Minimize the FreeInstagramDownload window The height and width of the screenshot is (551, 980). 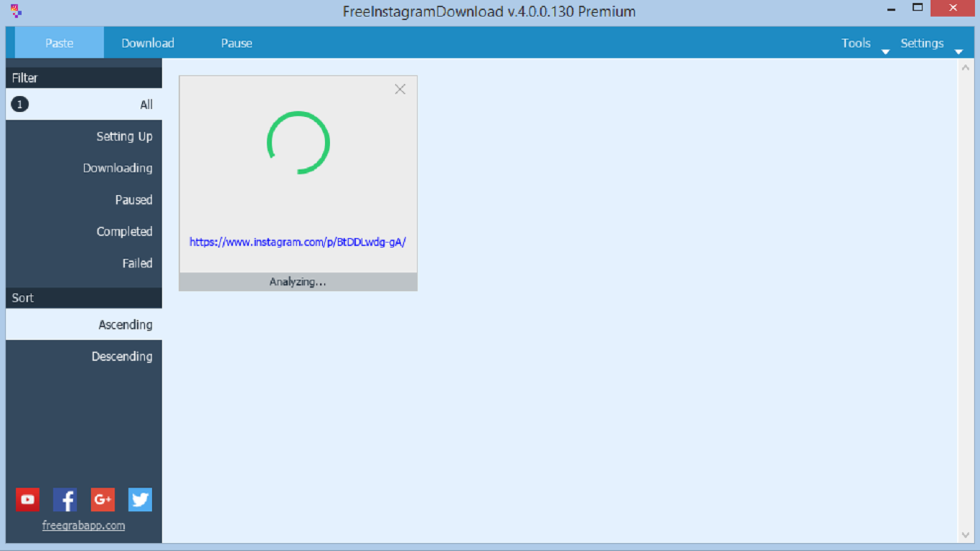point(891,8)
